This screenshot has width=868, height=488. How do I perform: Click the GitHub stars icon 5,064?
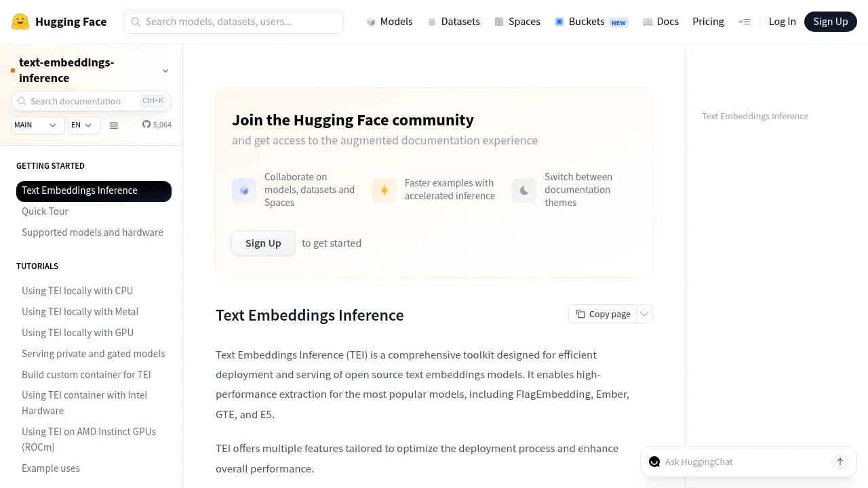coord(146,125)
